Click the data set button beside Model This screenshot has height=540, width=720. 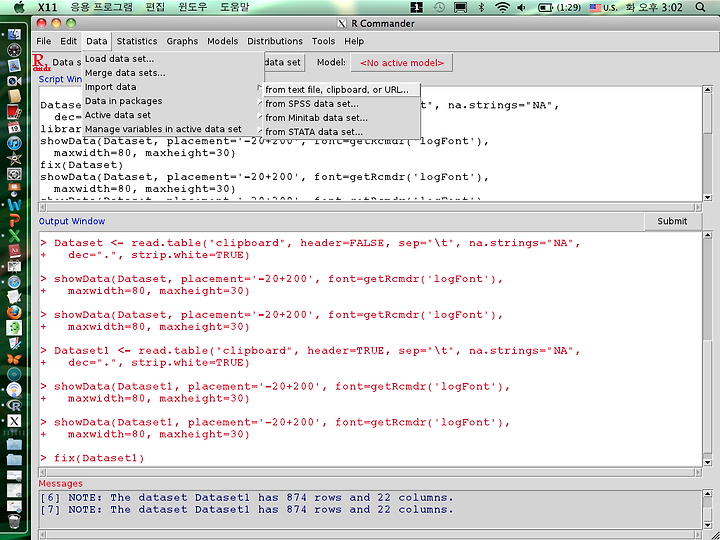[283, 62]
